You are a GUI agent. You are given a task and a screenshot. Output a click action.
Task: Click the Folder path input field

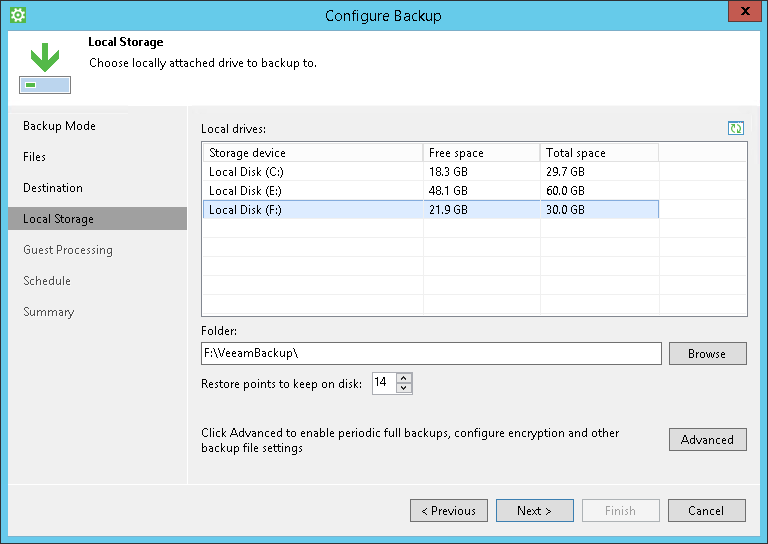(431, 354)
